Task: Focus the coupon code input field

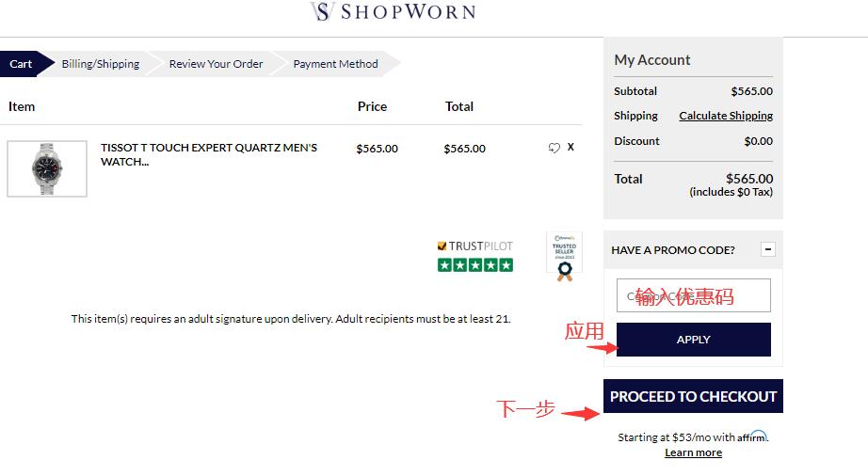Action: click(x=693, y=295)
